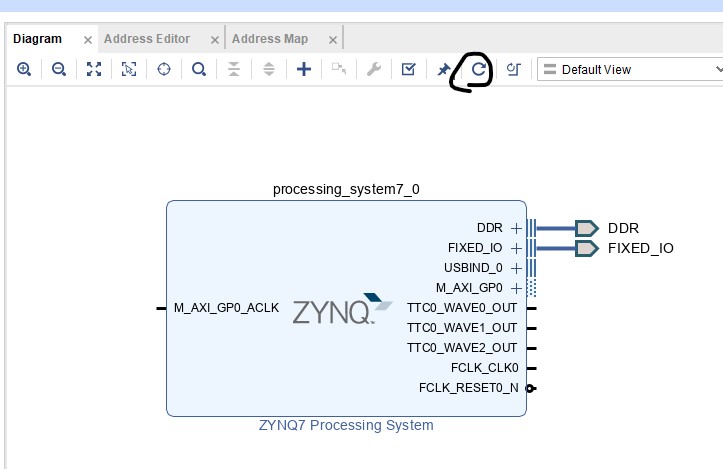Toggle the pin icon in toolbar
The height and width of the screenshot is (469, 723).
click(444, 70)
